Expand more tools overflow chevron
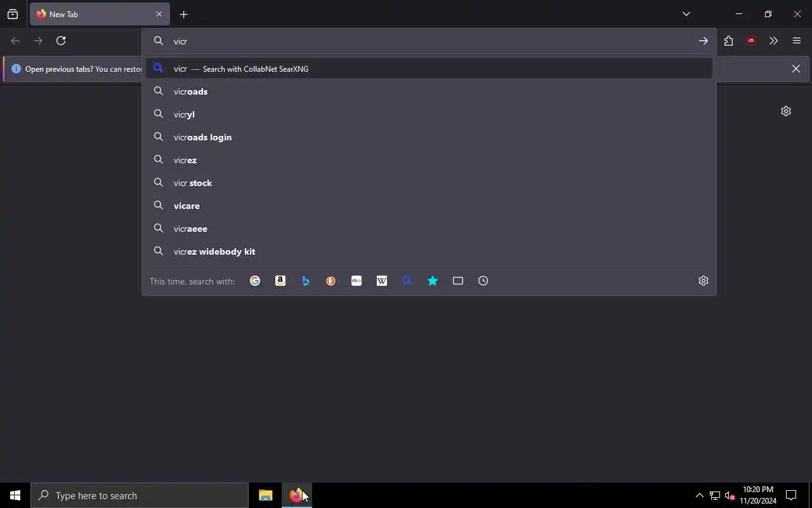Screen dimensions: 812x508 click(773, 41)
